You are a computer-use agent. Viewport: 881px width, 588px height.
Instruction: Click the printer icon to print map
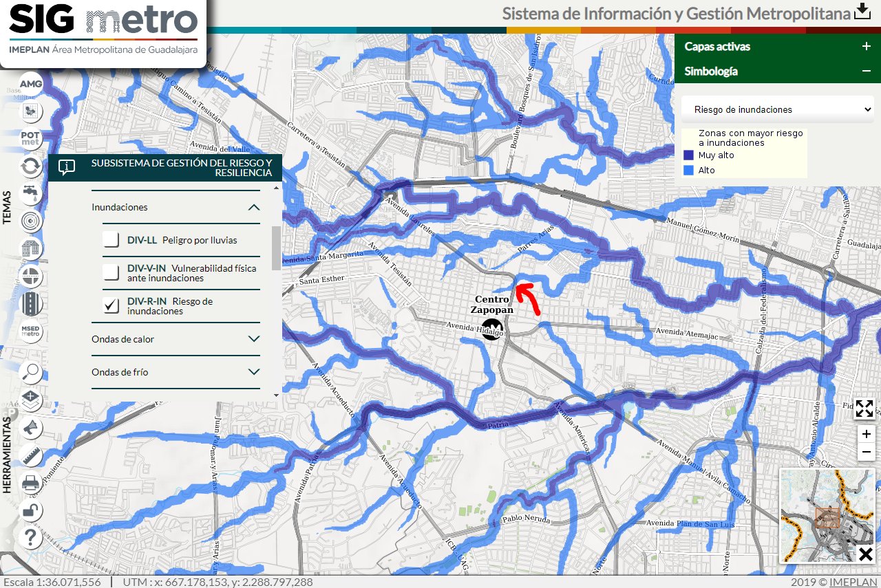[31, 483]
